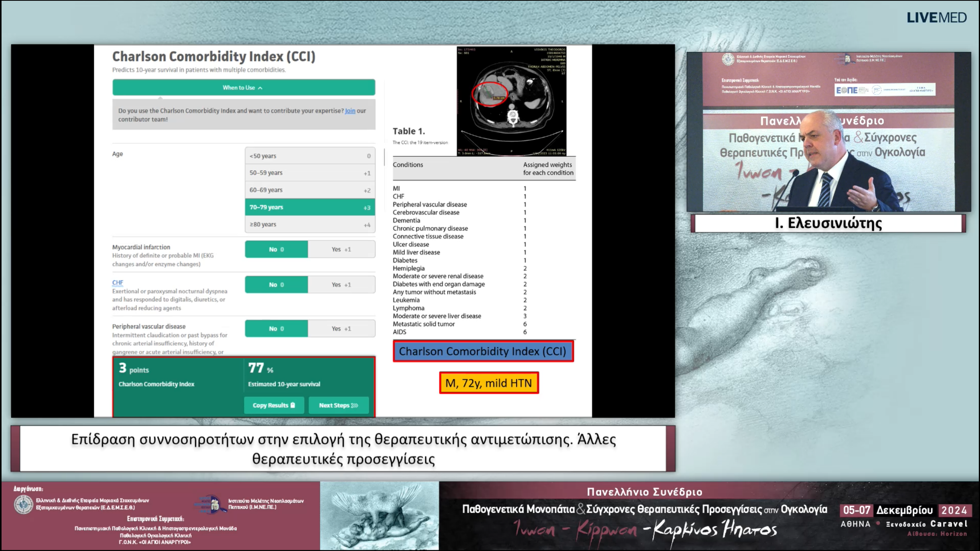Click the Charlson Comorbidity Index page title

214,57
